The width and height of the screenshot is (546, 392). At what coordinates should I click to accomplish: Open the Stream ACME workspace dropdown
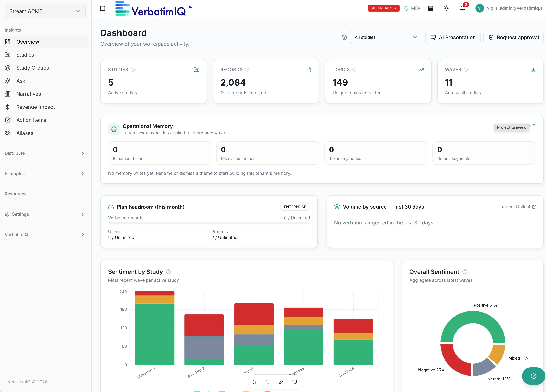click(45, 11)
